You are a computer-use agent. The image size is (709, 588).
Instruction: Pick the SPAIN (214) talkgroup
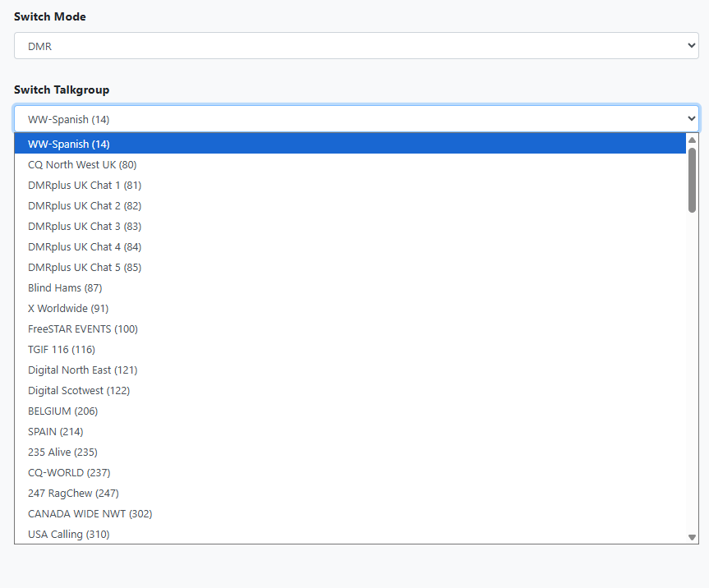coord(350,432)
